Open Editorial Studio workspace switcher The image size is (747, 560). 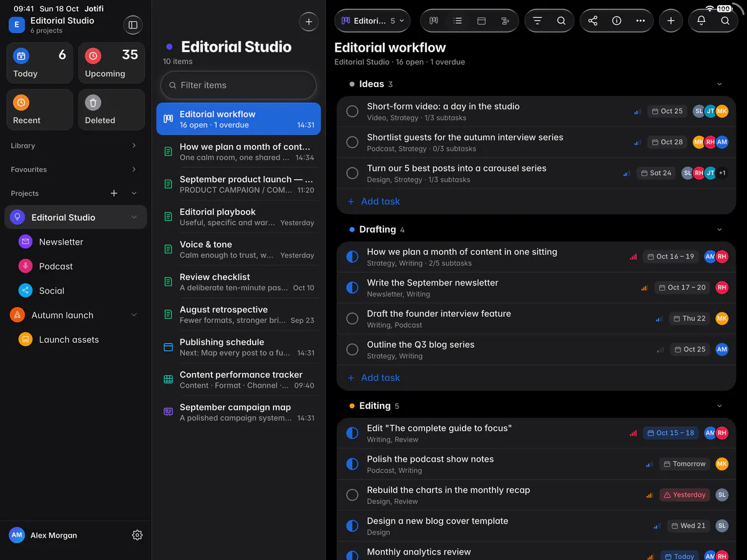pos(52,25)
